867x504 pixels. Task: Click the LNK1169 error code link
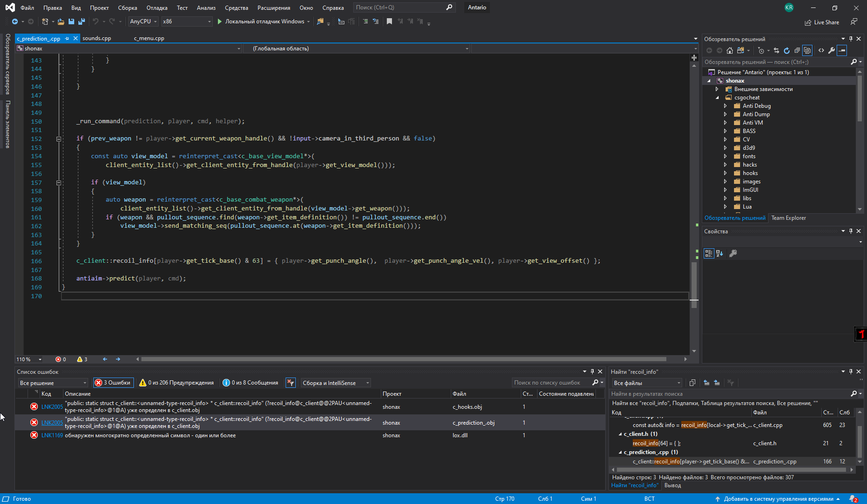(x=52, y=435)
